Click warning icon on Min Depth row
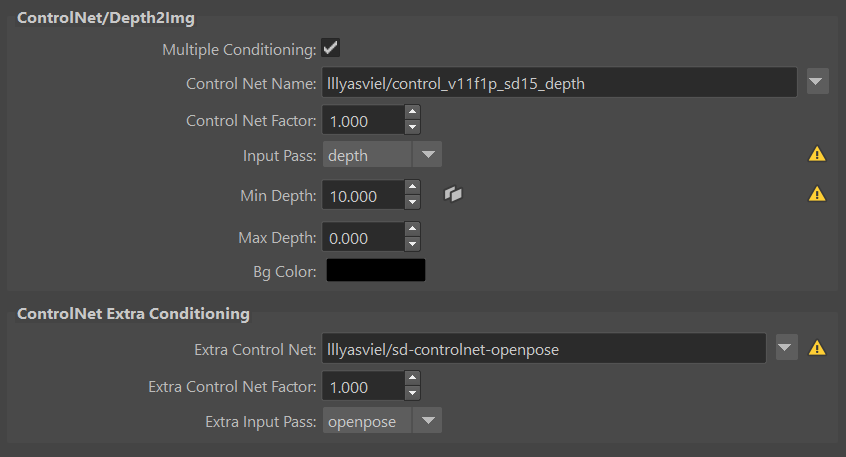The height and width of the screenshot is (457, 846). pos(817,194)
